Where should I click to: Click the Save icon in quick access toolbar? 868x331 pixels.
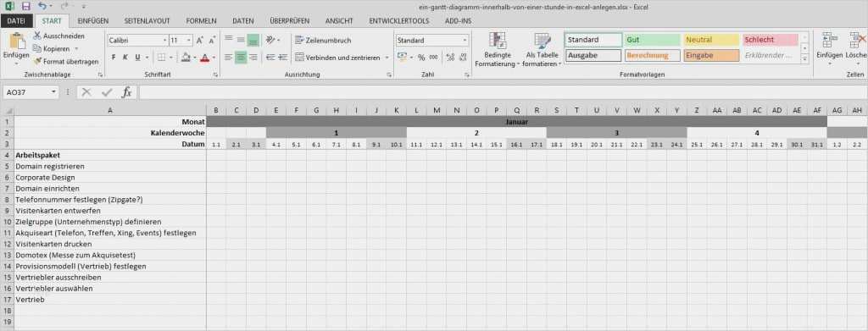click(25, 7)
